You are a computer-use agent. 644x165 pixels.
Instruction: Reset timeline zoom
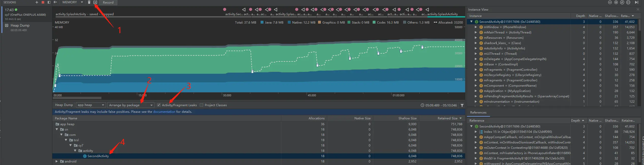coord(622,2)
